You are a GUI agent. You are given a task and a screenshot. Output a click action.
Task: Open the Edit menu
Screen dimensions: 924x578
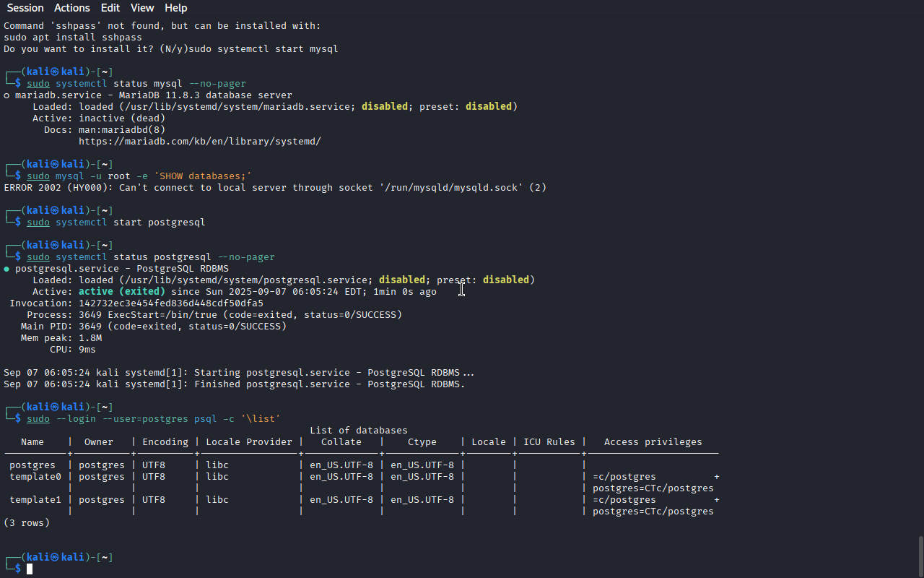[110, 8]
